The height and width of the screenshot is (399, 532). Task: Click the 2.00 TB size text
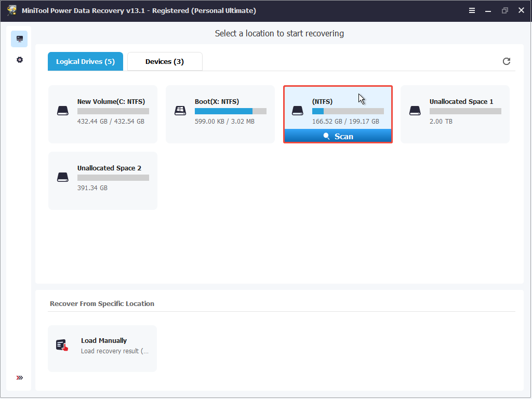pos(441,122)
